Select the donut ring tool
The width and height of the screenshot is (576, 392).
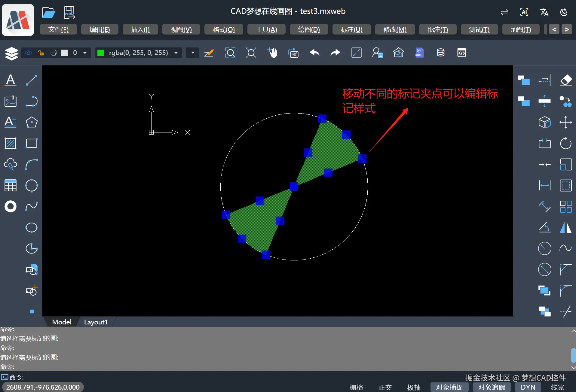click(x=11, y=206)
